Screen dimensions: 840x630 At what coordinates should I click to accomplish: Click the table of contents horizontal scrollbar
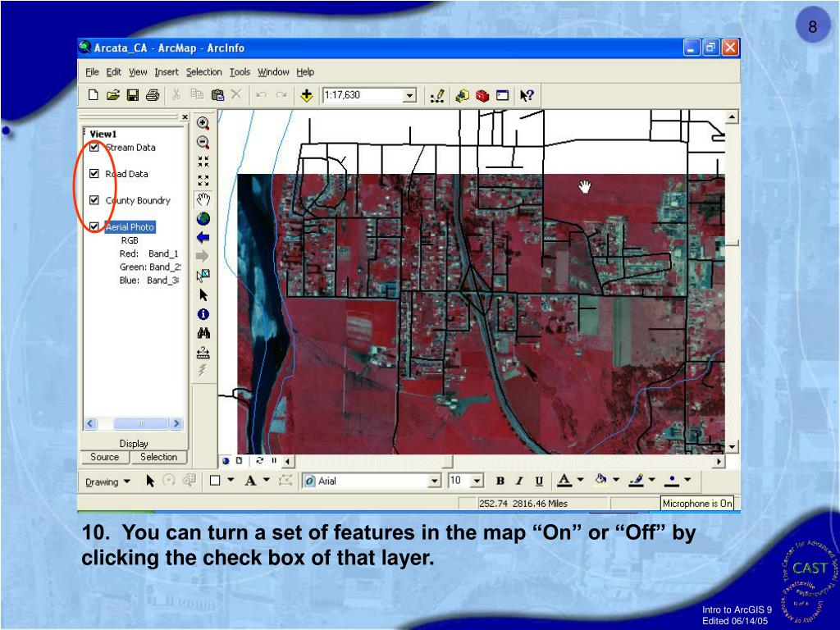(x=134, y=424)
